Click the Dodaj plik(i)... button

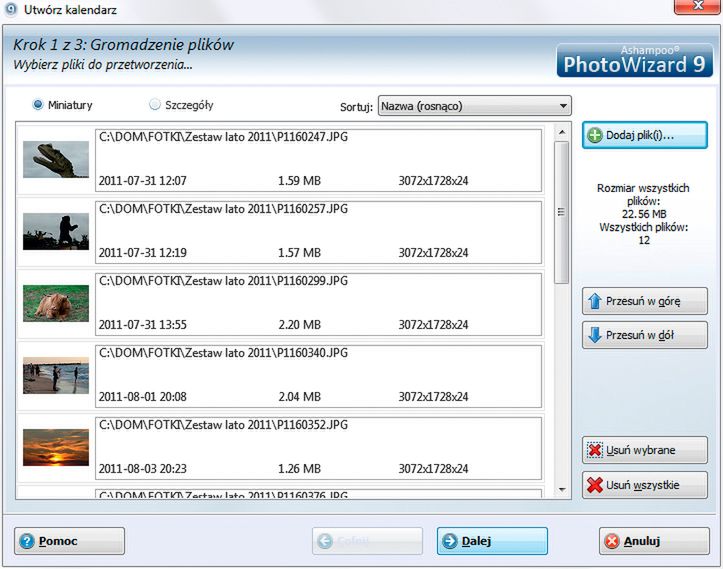645,135
